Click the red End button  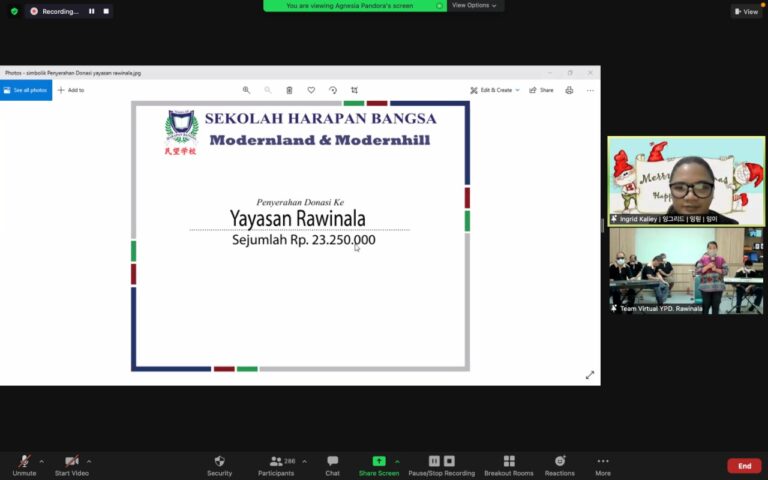[x=744, y=466]
